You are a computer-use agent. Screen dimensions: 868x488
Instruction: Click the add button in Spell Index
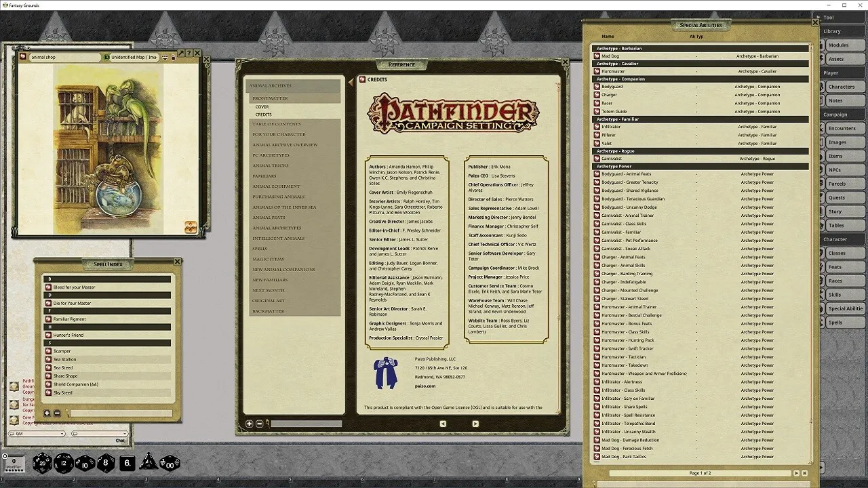click(x=47, y=413)
